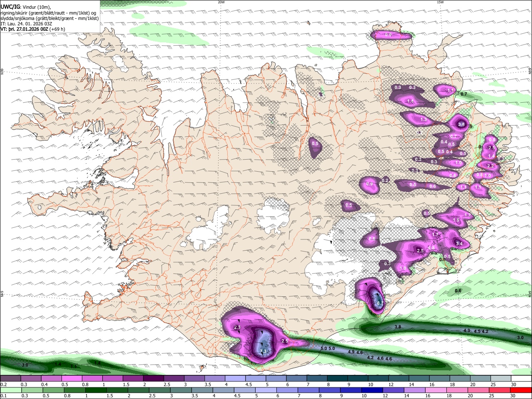Image resolution: width=532 pixels, height=399 pixels.
Task: Pick the dark purple snow swatch labeled 2
Action: pyautogui.click(x=153, y=379)
